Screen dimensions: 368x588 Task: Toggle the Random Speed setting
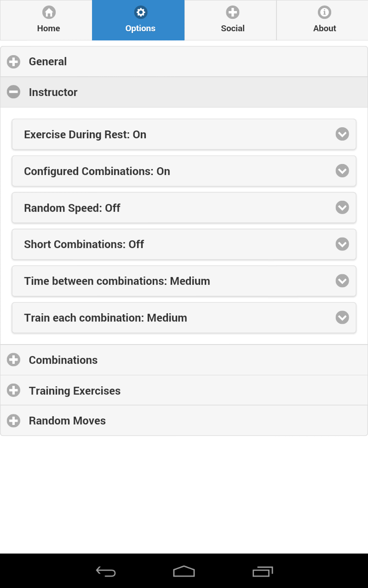click(x=184, y=208)
